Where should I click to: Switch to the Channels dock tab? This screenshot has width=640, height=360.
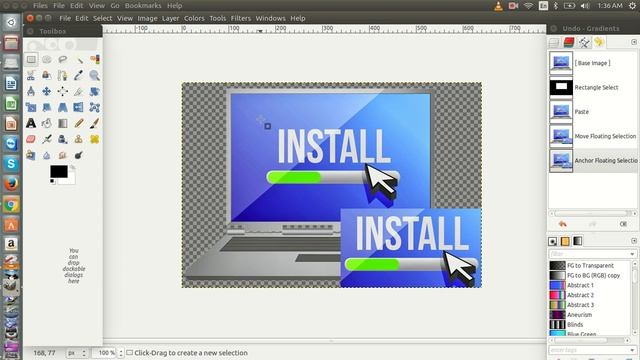click(x=569, y=42)
